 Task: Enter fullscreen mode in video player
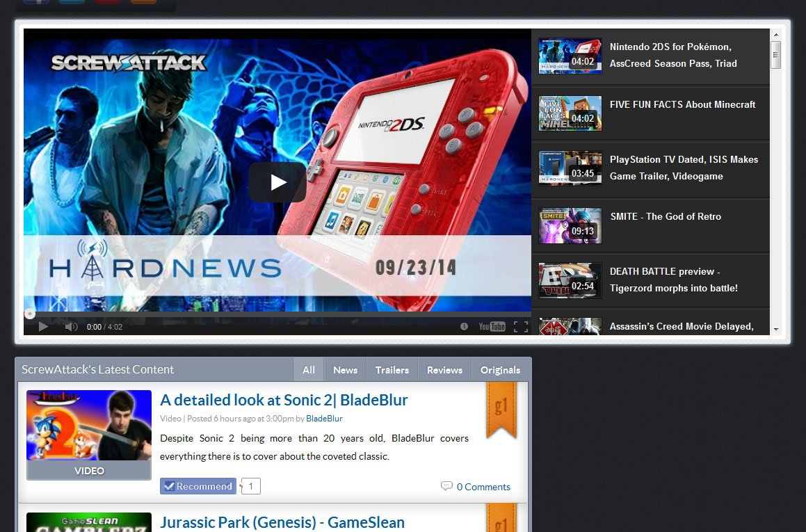point(521,326)
